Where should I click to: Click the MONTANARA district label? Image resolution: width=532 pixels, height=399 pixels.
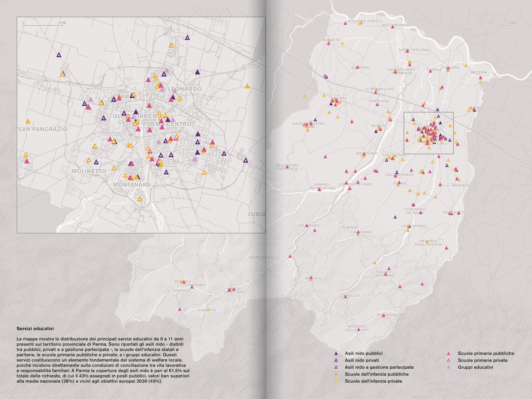click(132, 185)
